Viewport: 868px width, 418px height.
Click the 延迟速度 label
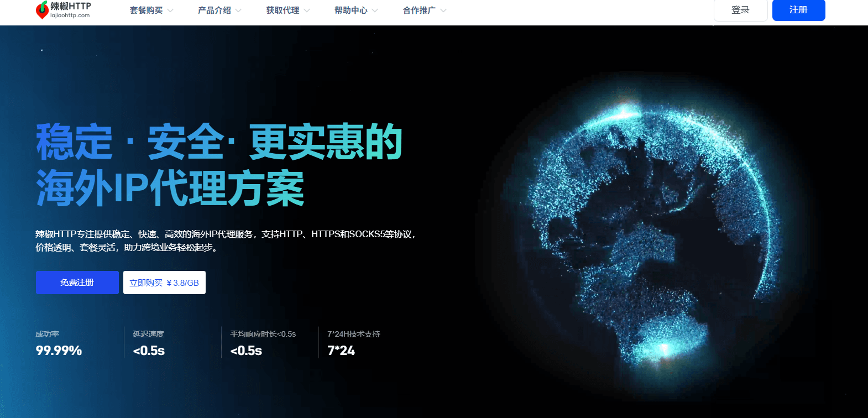tap(149, 334)
